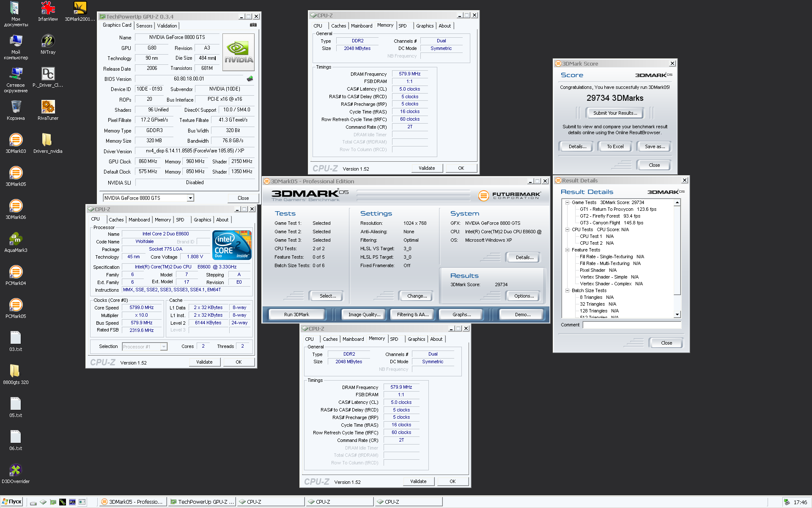Select the NVTray desktop icon
The width and height of the screenshot is (812, 508).
48,44
